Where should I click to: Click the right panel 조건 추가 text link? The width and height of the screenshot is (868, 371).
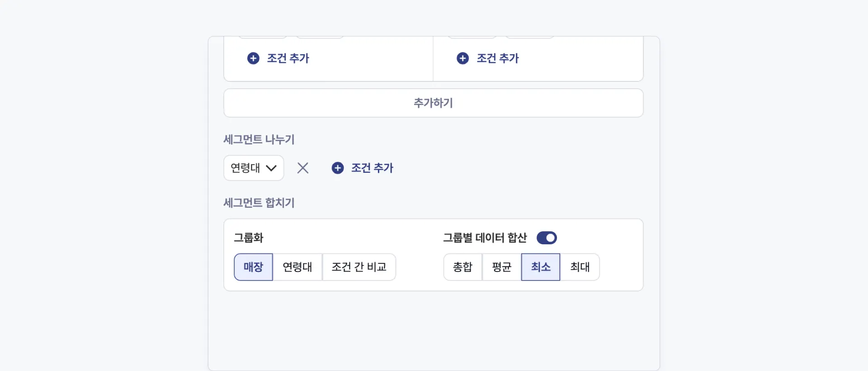coord(498,58)
